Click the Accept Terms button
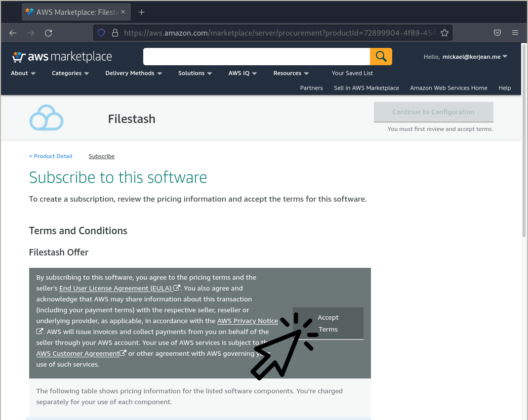528x420 pixels. coord(328,323)
